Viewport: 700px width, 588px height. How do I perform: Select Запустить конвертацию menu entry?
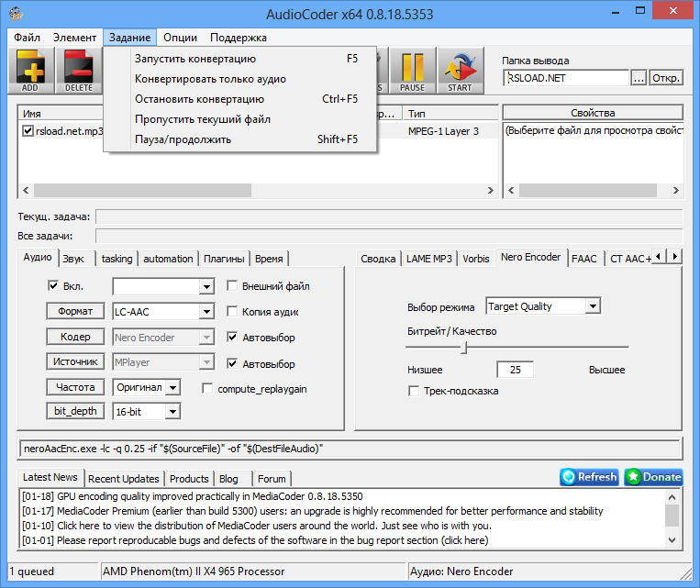click(x=240, y=59)
